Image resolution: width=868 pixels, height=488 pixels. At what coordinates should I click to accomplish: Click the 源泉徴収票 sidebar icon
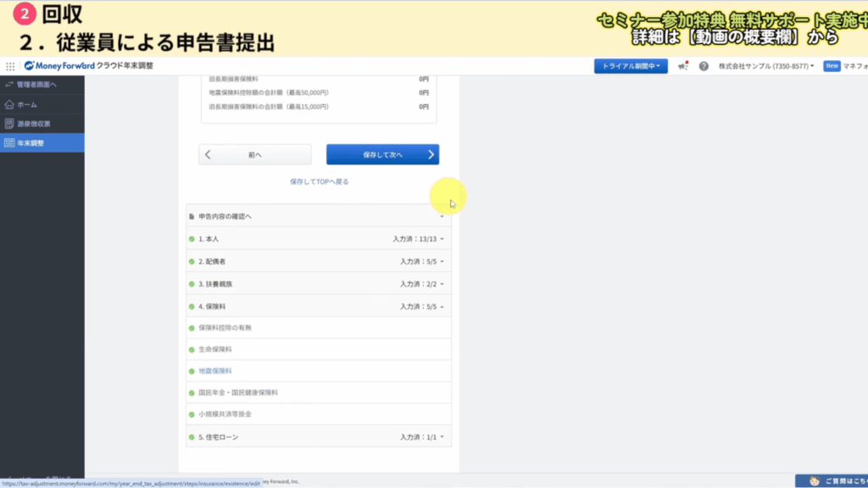[9, 124]
